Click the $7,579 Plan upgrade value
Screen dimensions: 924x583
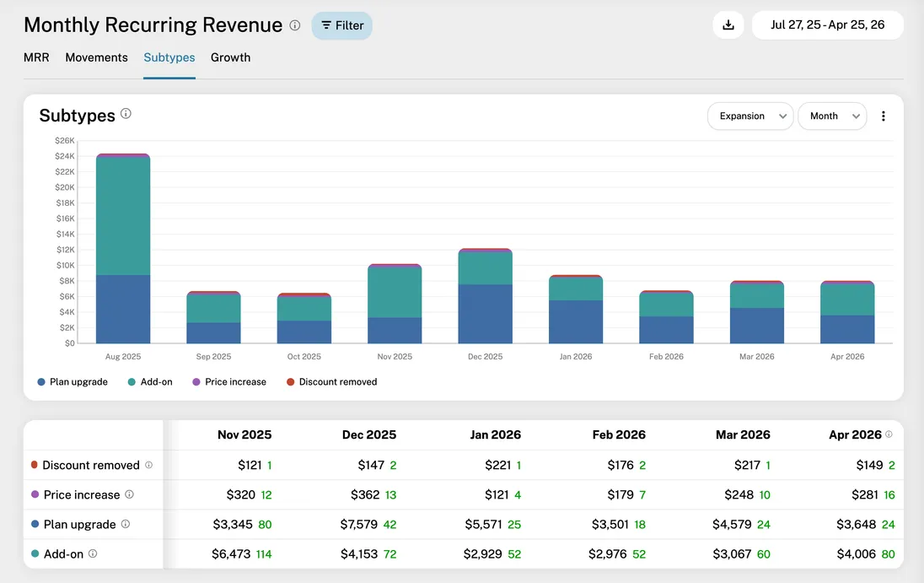click(x=359, y=524)
